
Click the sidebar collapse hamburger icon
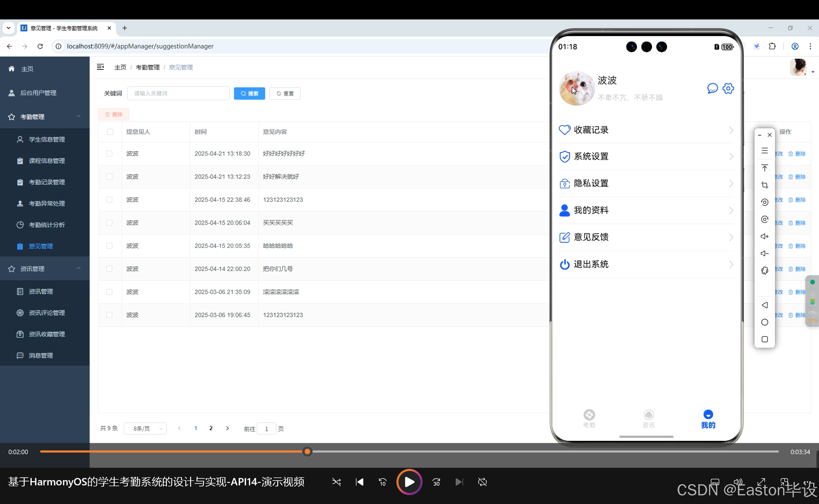(100, 67)
